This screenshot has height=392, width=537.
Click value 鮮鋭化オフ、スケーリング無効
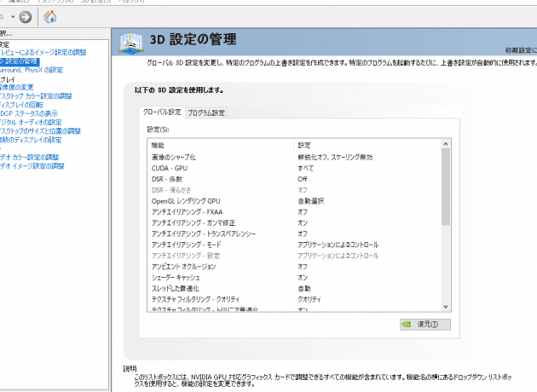(335, 157)
